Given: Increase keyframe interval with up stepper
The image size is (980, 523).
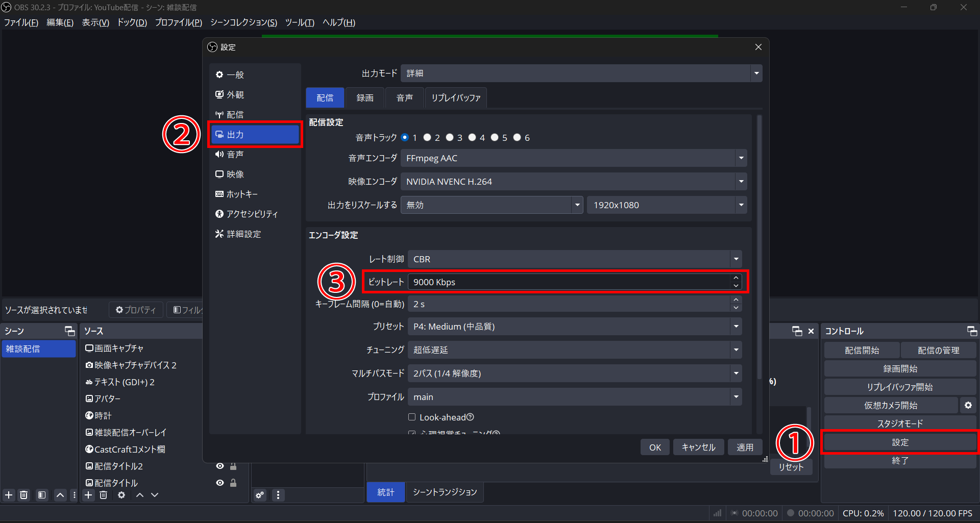Looking at the screenshot, I should 736,300.
